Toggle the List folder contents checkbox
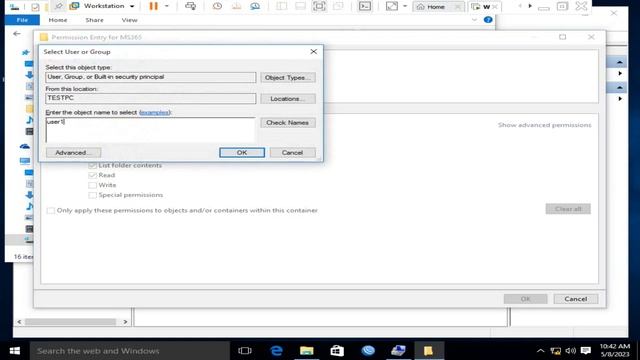The width and height of the screenshot is (640, 360). pos(92,165)
